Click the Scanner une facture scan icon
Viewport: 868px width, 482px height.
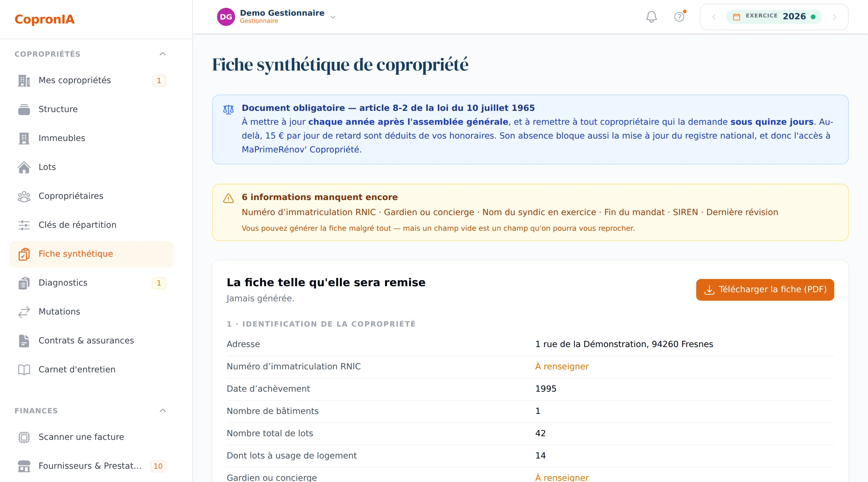coord(24,437)
